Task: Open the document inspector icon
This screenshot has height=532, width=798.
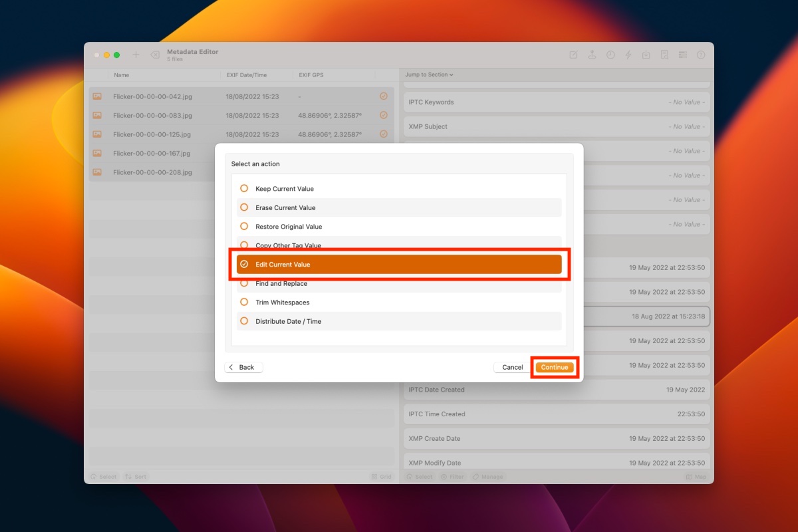Action: [x=664, y=55]
